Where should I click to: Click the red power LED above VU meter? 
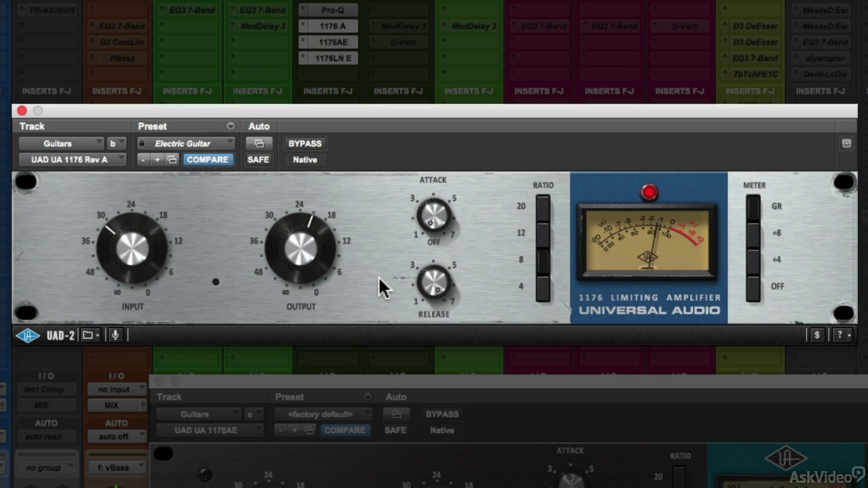click(x=649, y=192)
